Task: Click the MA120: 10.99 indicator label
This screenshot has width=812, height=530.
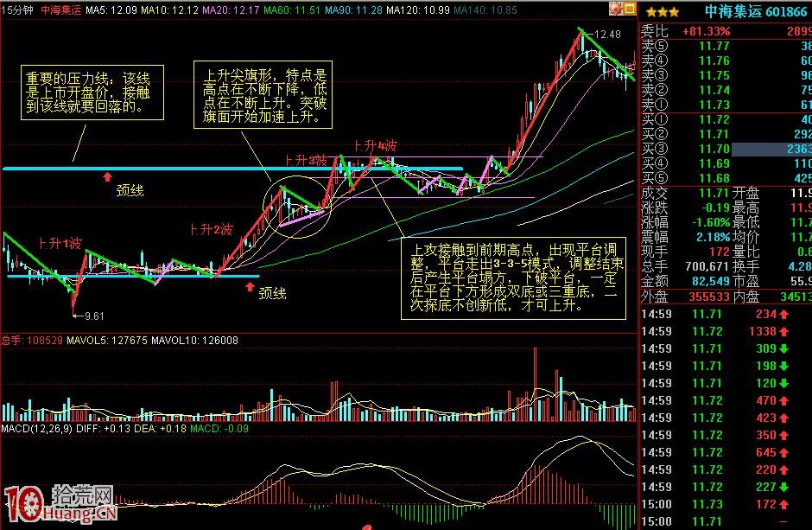Action: click(x=418, y=10)
